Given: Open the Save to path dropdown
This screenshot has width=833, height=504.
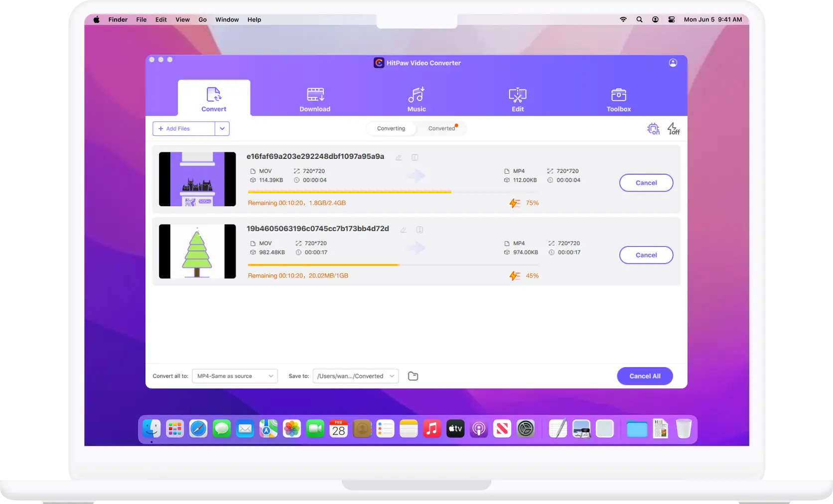Looking at the screenshot, I should [x=356, y=376].
